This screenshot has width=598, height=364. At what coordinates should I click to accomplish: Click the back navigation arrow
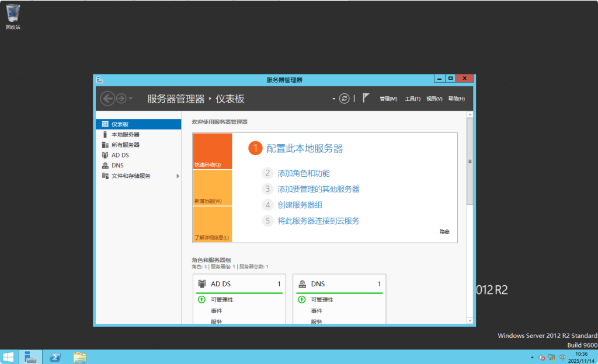click(107, 98)
